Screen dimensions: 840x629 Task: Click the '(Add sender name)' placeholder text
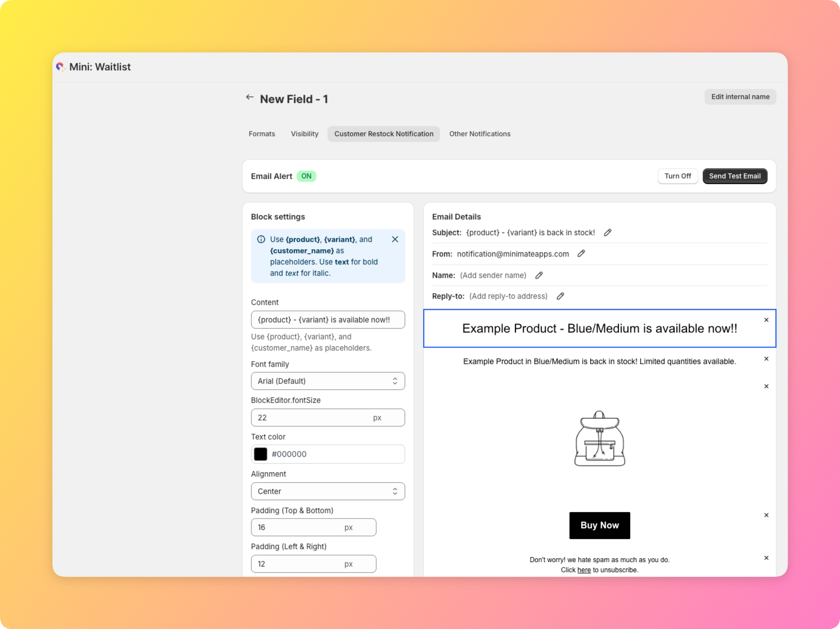(493, 275)
